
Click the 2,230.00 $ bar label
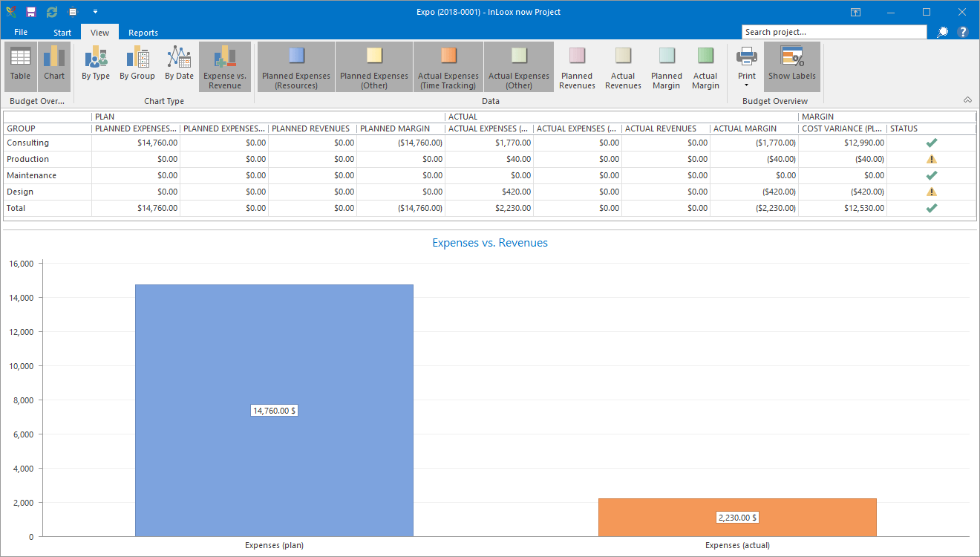(737, 518)
